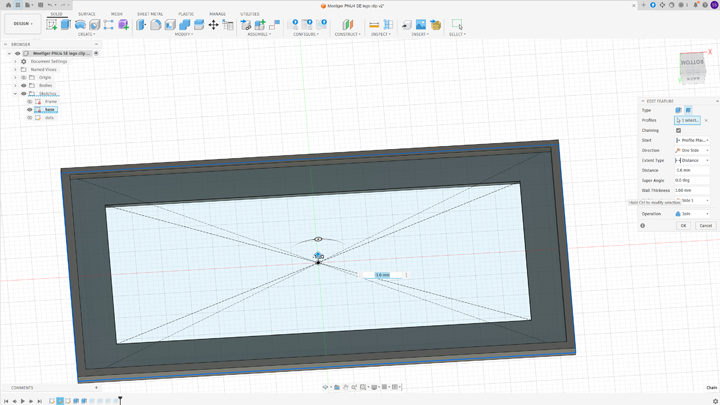Toggle the Chaining checkbox
Screen dimensions: 720x405
click(678, 130)
